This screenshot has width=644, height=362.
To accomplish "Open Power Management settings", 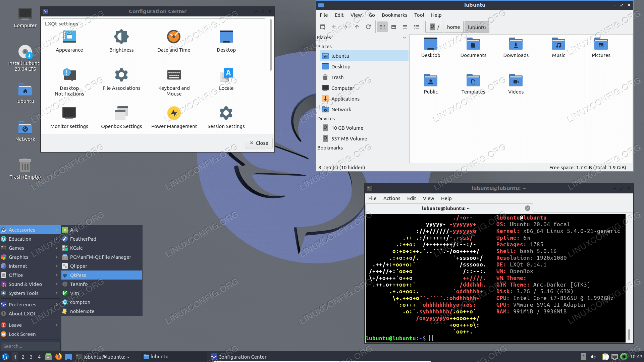I will [174, 118].
